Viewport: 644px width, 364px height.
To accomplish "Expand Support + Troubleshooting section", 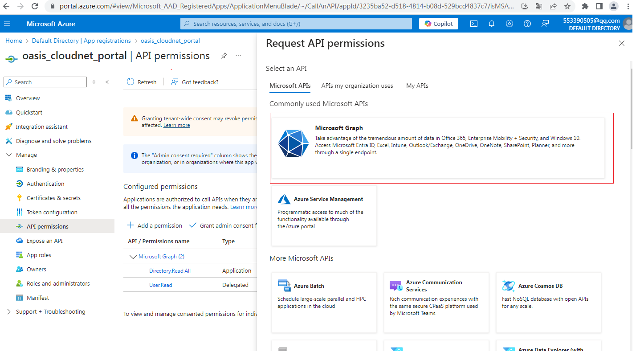I will pos(8,311).
